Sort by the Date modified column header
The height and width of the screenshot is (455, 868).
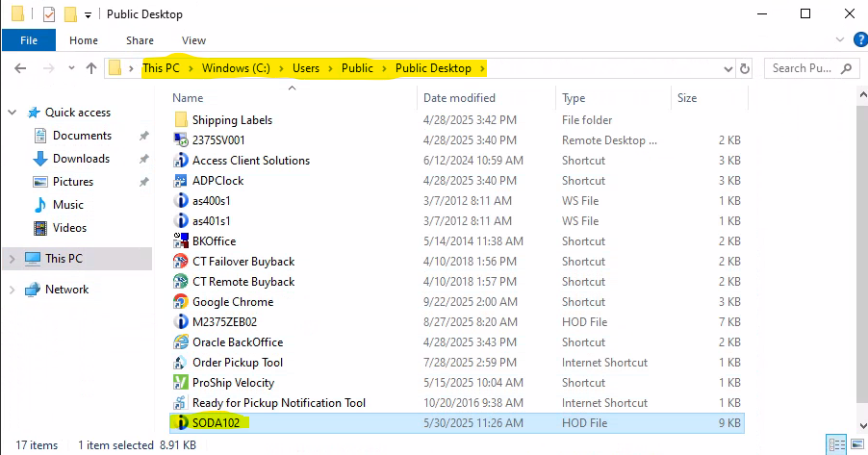click(459, 98)
